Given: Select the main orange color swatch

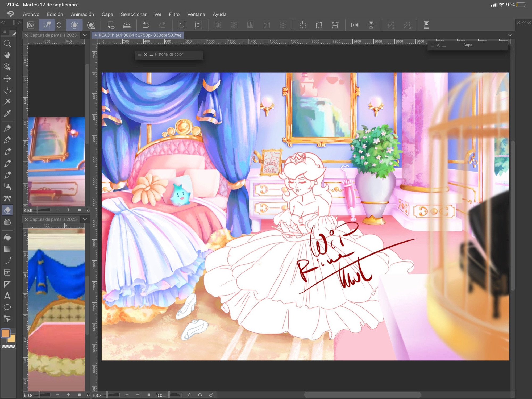Looking at the screenshot, I should 6,333.
